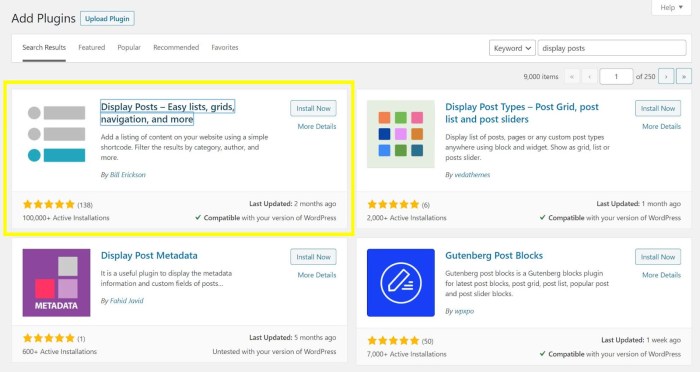Screen dimensions: 700x372
Task: Open the Gutenberg Post Blocks title link
Action: 494,255
